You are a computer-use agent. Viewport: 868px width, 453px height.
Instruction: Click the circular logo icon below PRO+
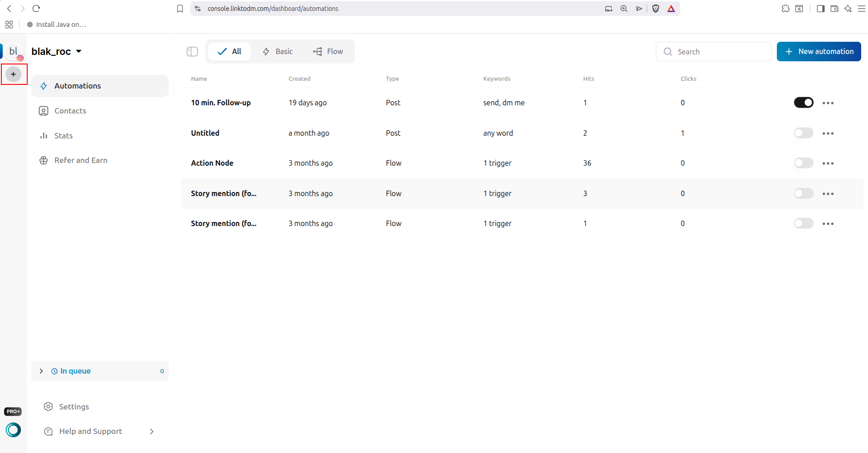[13, 429]
